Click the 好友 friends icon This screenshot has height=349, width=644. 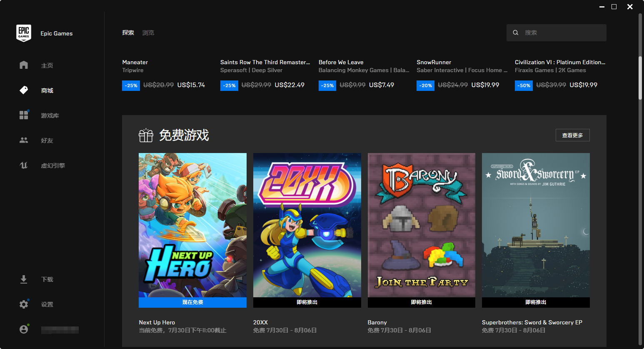point(24,141)
